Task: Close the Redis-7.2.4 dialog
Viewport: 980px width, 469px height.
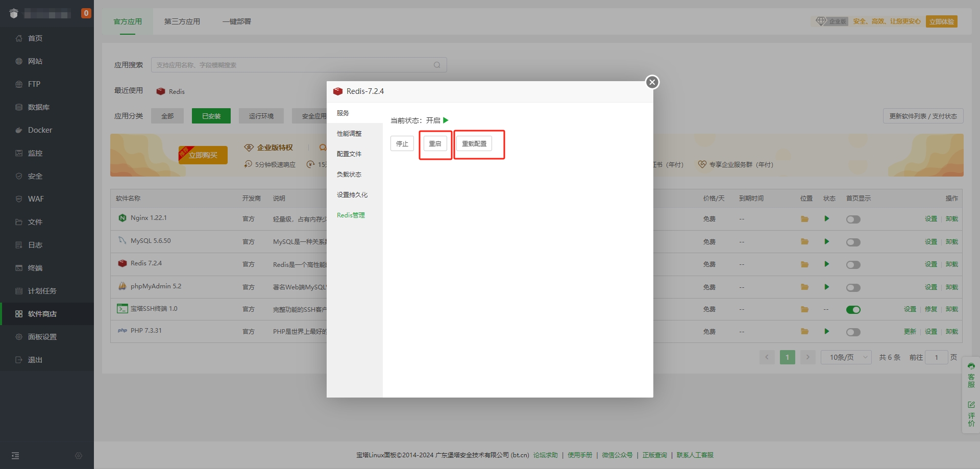Action: [652, 82]
